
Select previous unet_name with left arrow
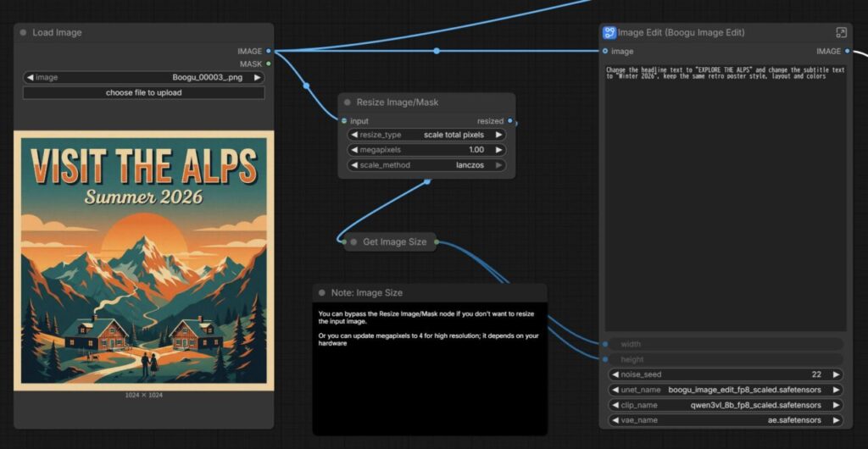click(615, 390)
